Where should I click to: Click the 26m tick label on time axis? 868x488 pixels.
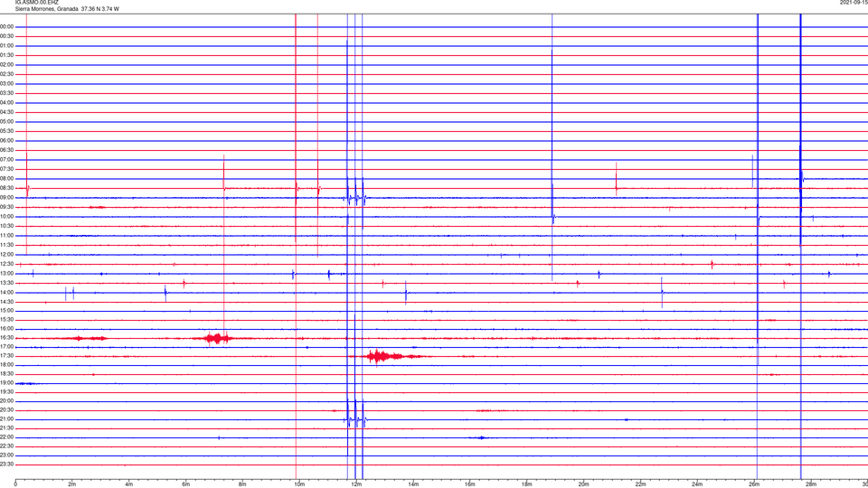(x=754, y=484)
